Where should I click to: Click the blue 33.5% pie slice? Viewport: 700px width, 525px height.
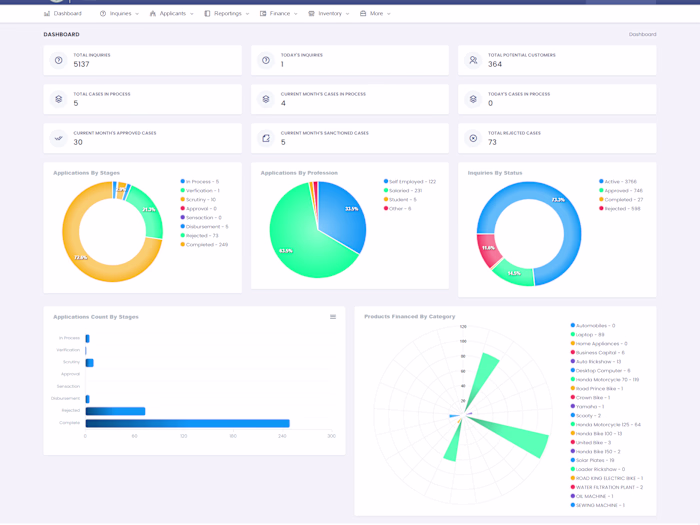(x=344, y=214)
